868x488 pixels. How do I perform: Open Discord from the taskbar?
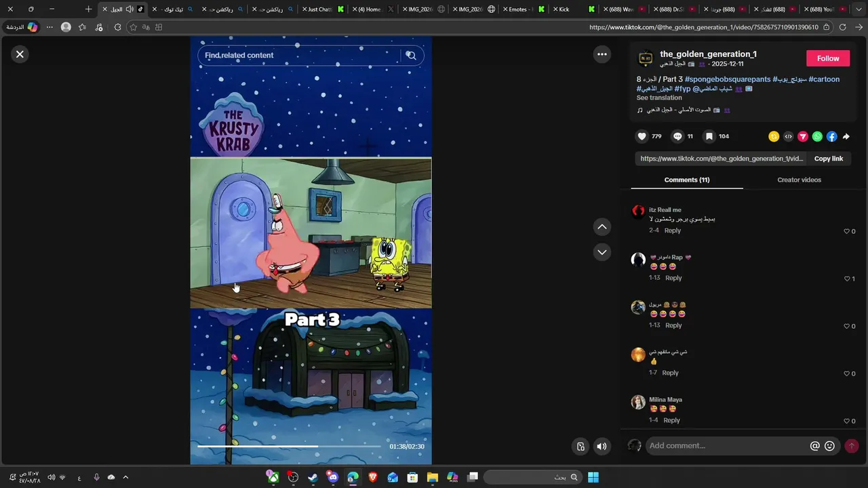coord(332,477)
